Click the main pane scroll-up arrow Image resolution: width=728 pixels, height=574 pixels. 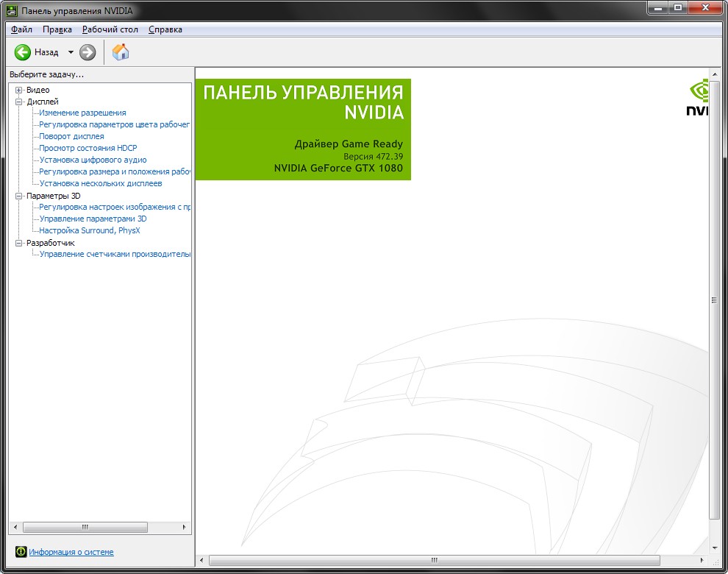point(715,74)
